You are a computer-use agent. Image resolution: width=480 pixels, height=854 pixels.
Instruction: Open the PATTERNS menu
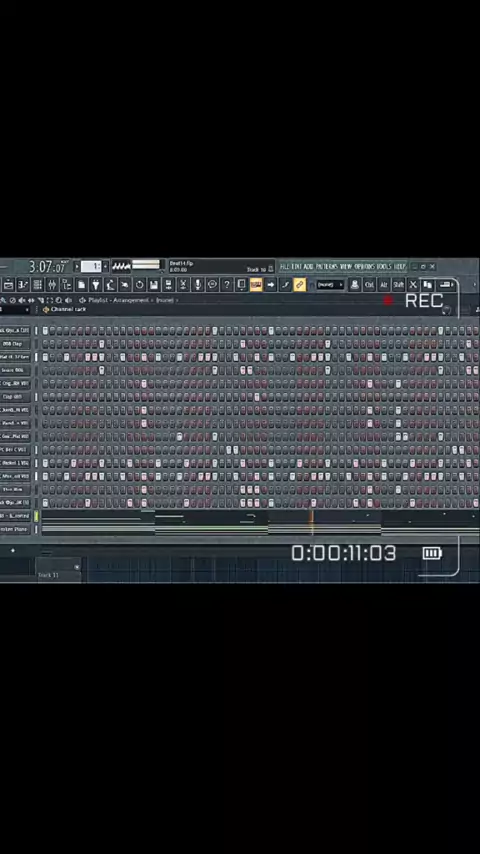tap(326, 266)
